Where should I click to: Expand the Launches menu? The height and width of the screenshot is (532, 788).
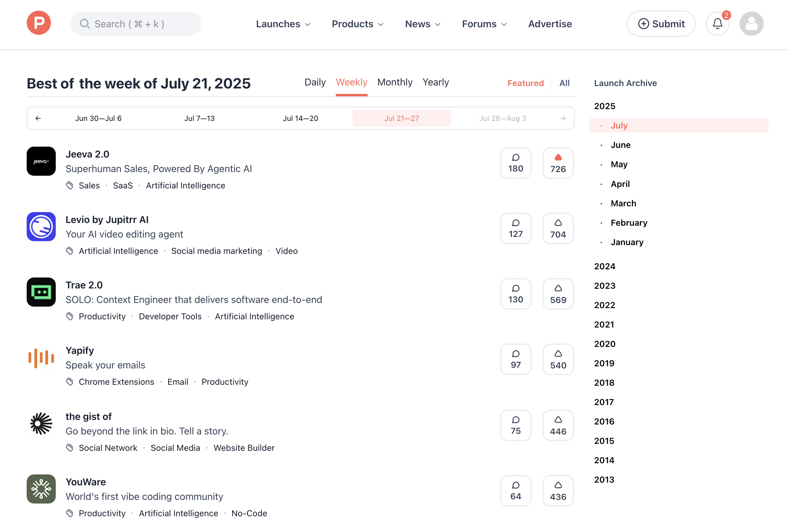click(x=283, y=24)
